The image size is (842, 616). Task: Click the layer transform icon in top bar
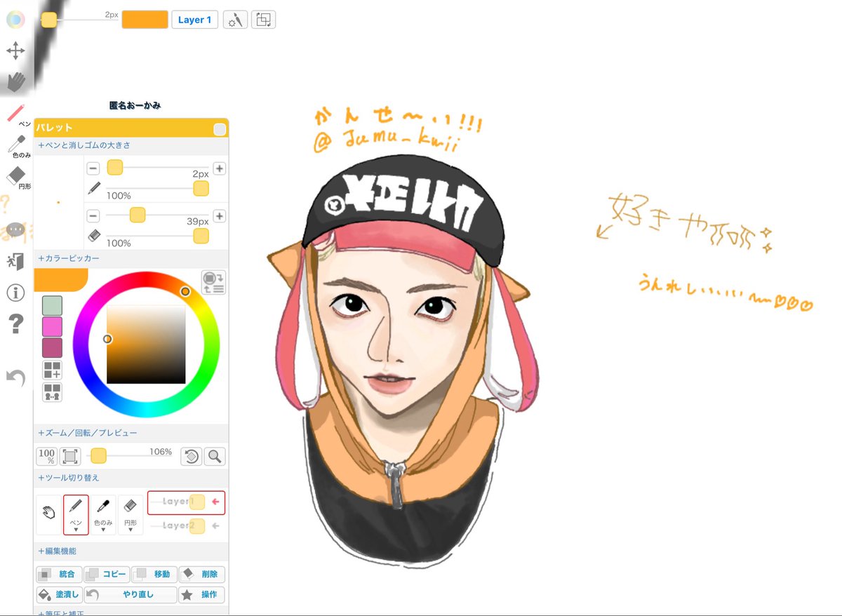(264, 20)
